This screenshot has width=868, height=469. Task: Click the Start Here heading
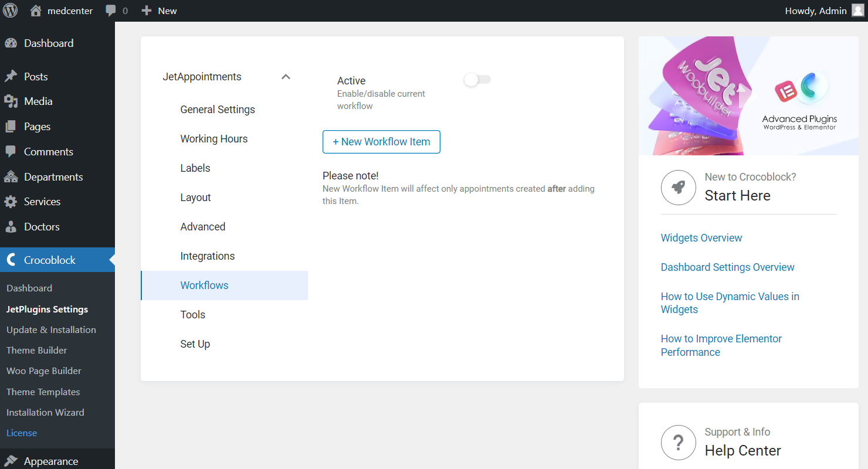737,196
